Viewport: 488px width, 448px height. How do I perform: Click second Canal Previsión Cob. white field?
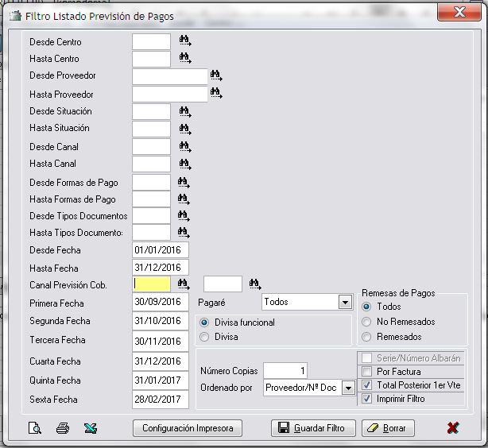point(223,284)
